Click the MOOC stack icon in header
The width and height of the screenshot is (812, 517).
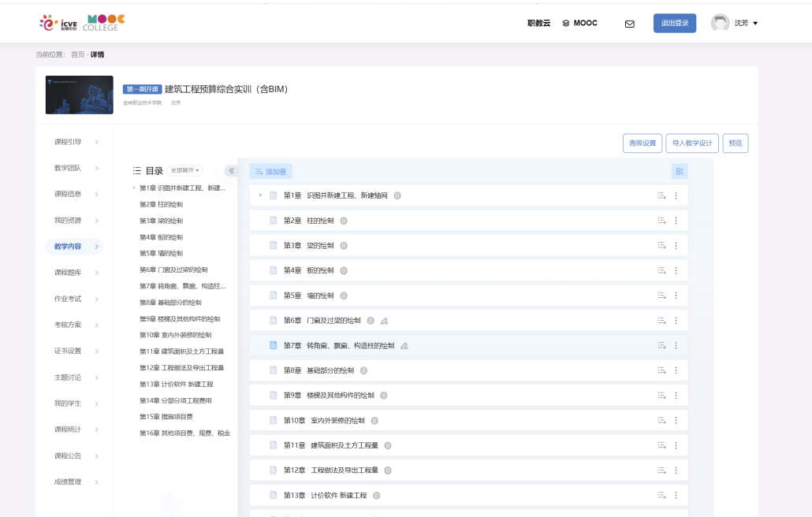[566, 24]
